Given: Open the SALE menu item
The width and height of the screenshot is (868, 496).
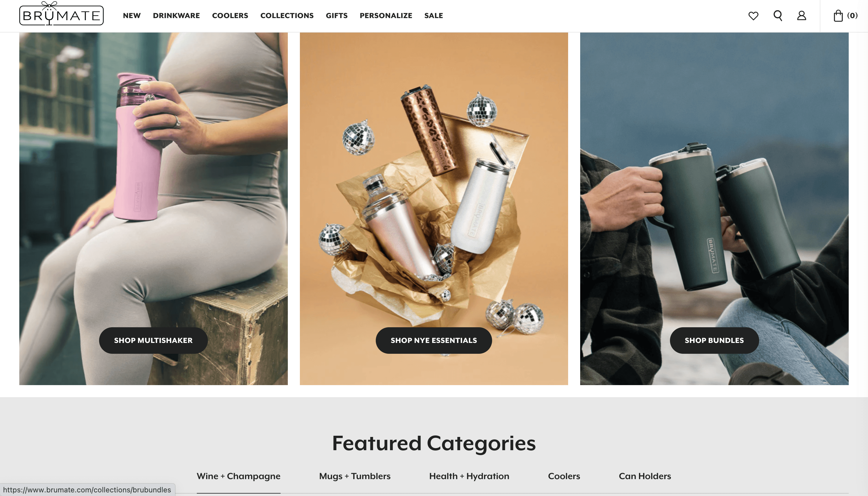Looking at the screenshot, I should 434,16.
